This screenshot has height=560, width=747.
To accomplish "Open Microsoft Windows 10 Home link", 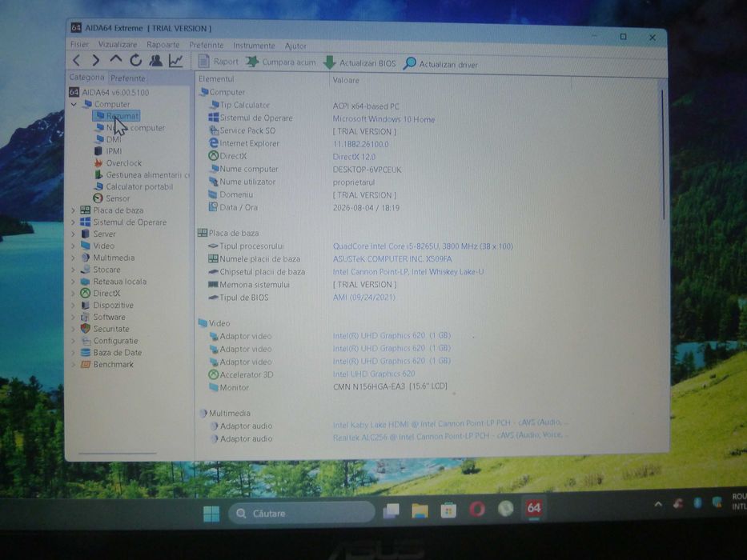I will (384, 119).
